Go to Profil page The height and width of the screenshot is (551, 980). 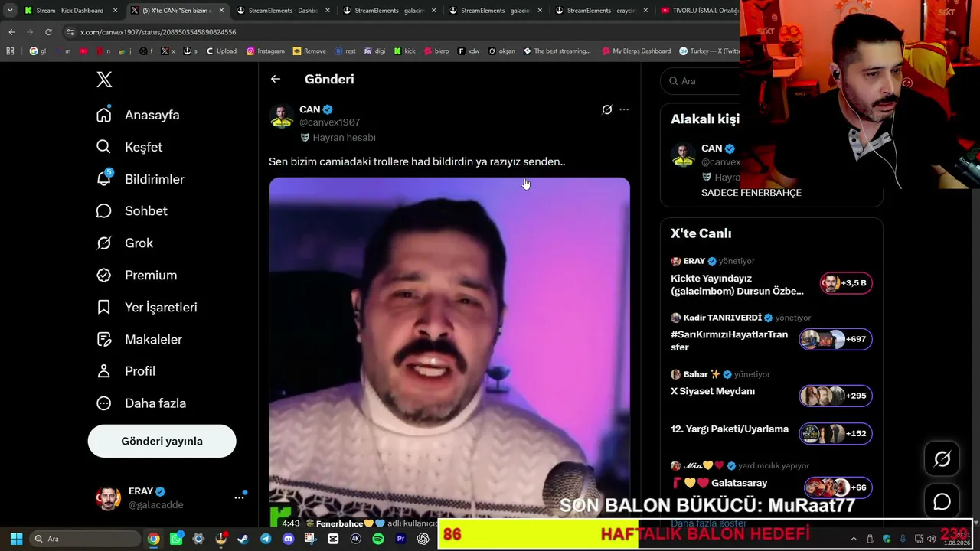click(126, 371)
